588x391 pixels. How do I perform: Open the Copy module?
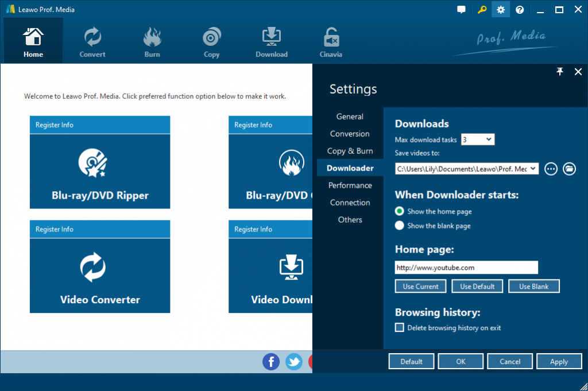(x=211, y=40)
